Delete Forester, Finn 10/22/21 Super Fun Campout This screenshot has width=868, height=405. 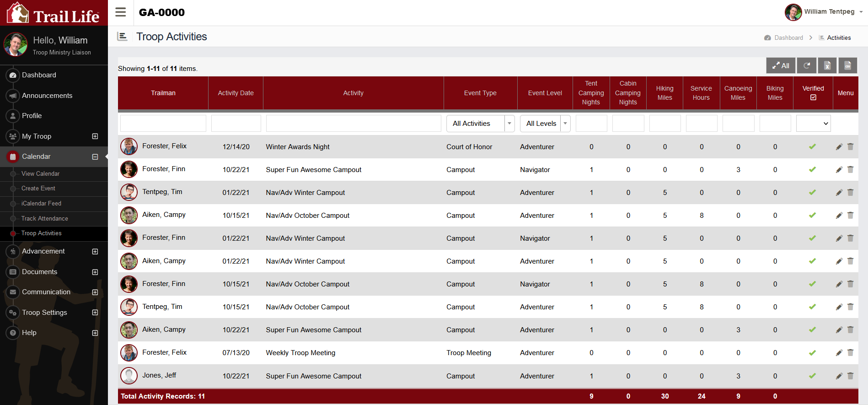pyautogui.click(x=850, y=170)
